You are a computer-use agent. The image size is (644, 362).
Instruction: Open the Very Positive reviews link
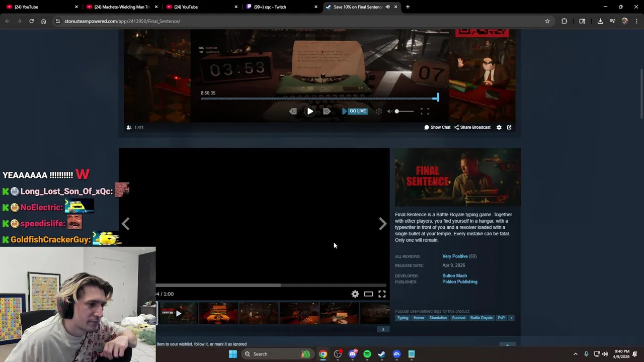pyautogui.click(x=455, y=256)
